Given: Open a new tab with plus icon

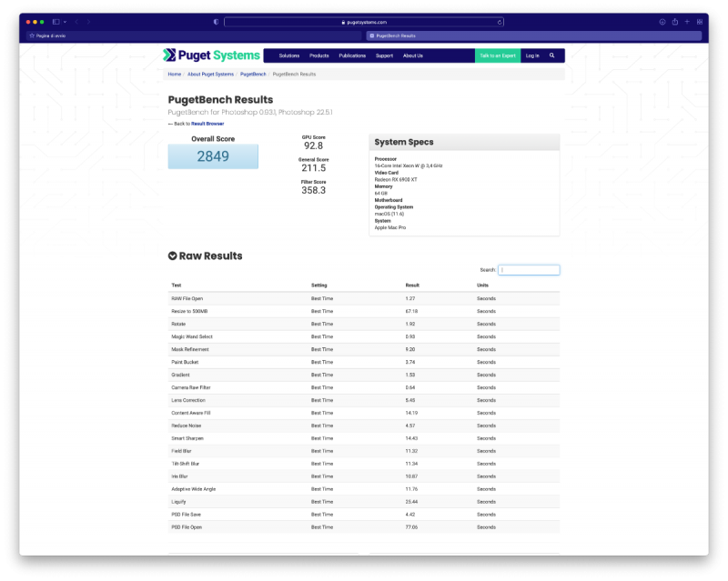Looking at the screenshot, I should pos(687,22).
